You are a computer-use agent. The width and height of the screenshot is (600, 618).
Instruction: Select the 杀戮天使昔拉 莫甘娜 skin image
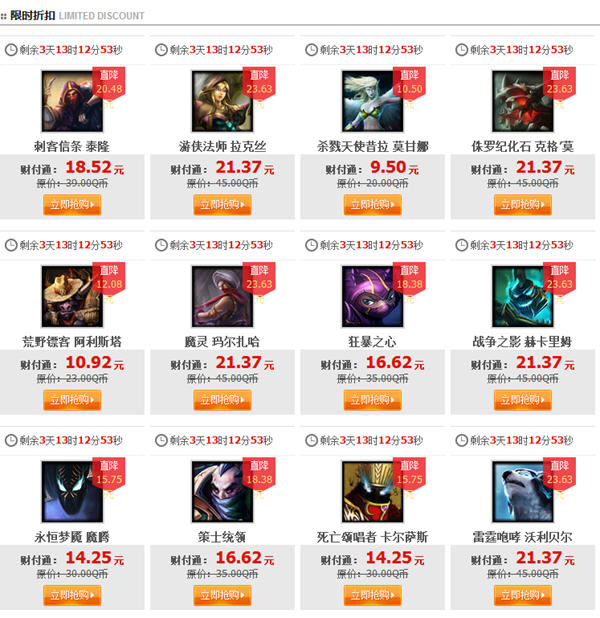coord(373,101)
